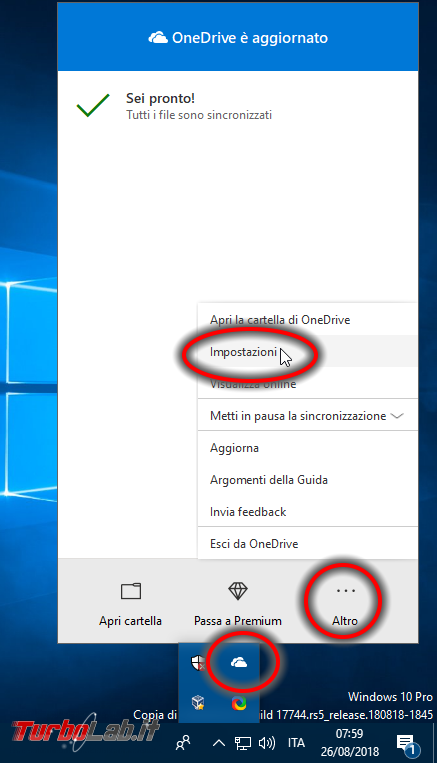Choose Impostazioni from the menu
This screenshot has height=763, width=437.
click(x=308, y=352)
